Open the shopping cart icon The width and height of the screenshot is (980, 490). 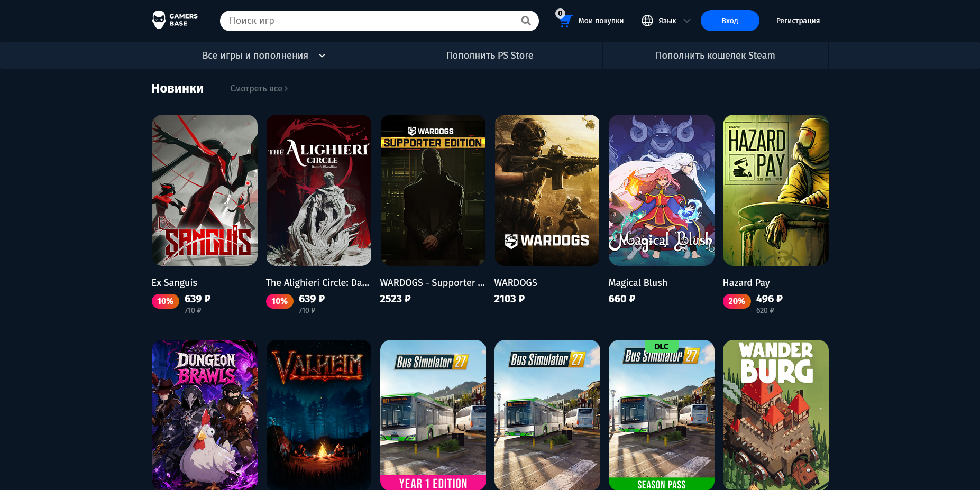(x=565, y=21)
